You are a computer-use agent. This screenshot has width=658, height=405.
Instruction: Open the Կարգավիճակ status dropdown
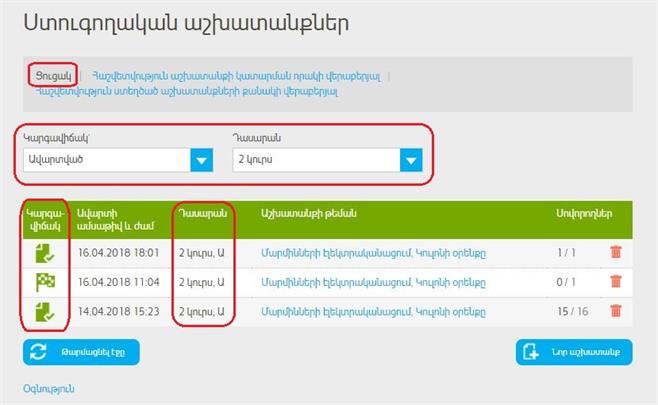pyautogui.click(x=118, y=160)
